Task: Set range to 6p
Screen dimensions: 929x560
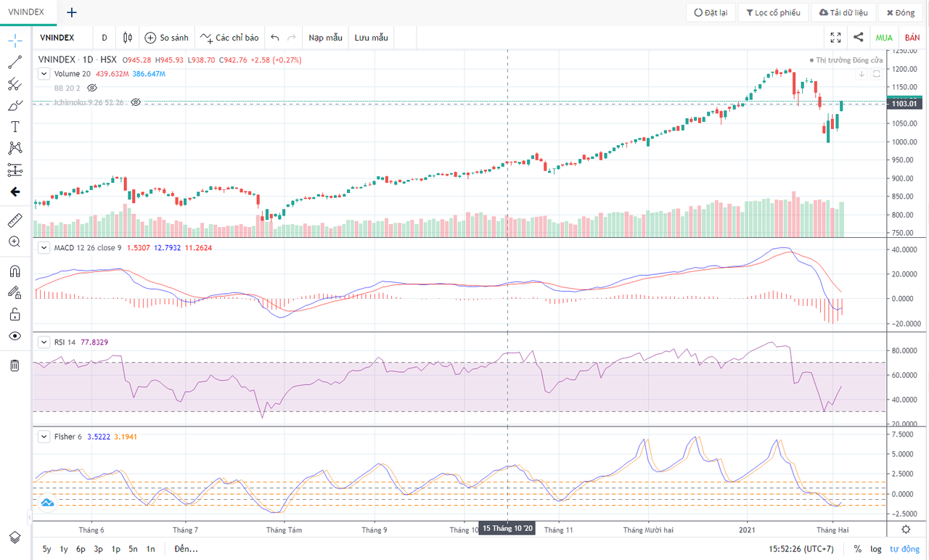Action: point(81,549)
